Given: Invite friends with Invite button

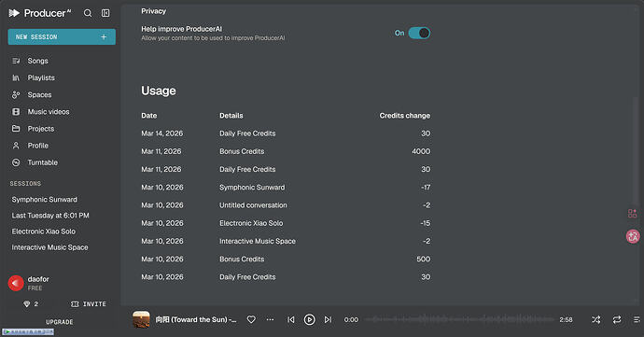Looking at the screenshot, I should coord(89,304).
